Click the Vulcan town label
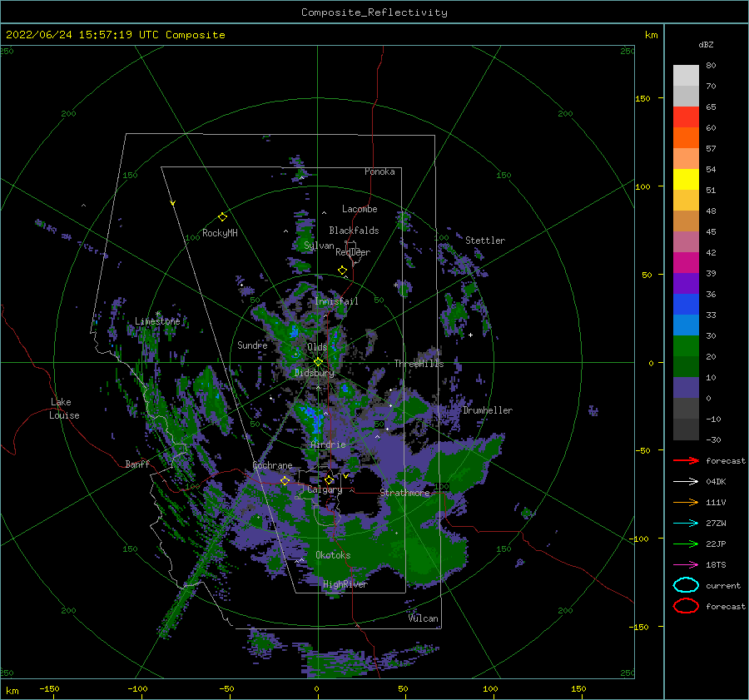Screen dimensions: 749x700 click(x=424, y=618)
